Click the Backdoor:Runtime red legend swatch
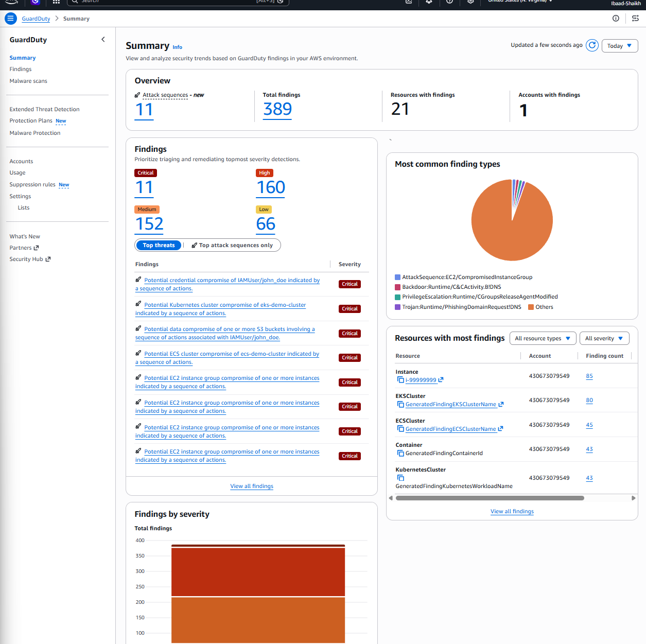Image resolution: width=646 pixels, height=644 pixels. (397, 287)
